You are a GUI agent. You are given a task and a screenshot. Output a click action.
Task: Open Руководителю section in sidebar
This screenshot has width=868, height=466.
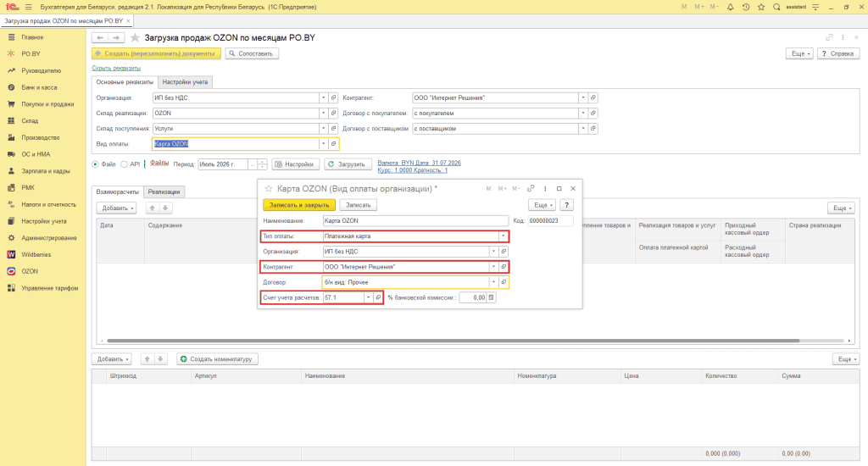tap(41, 71)
